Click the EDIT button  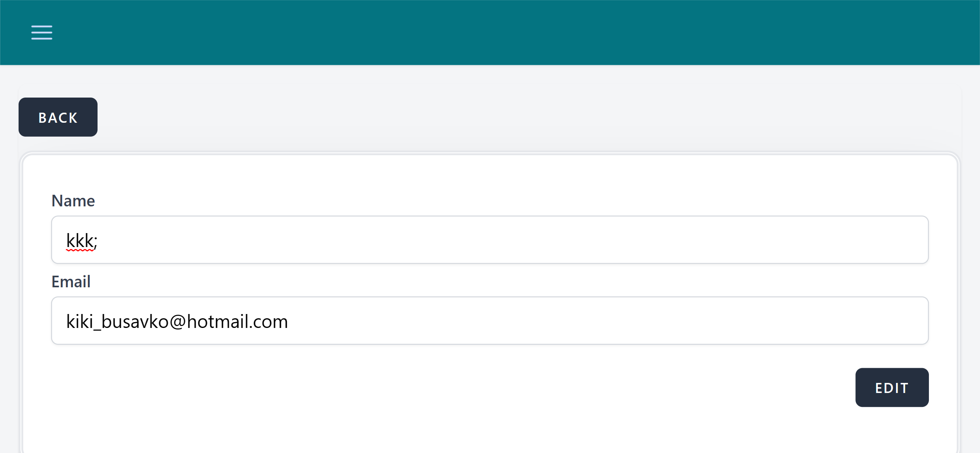[x=892, y=388]
